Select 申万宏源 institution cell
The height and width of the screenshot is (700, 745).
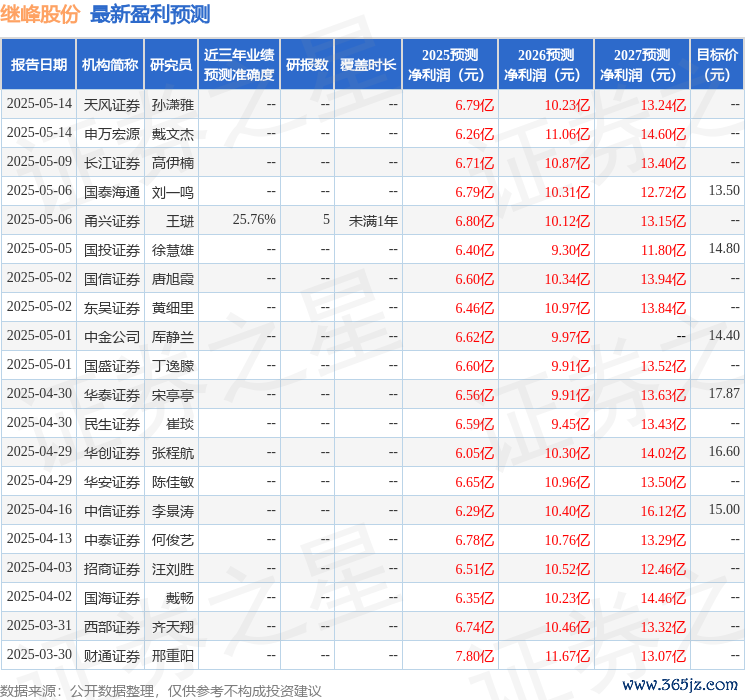point(112,134)
